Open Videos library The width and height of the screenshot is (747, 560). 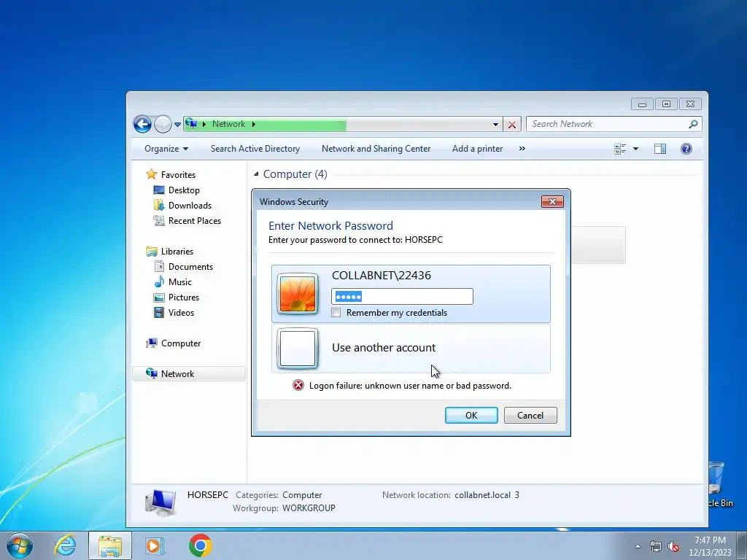click(x=181, y=312)
